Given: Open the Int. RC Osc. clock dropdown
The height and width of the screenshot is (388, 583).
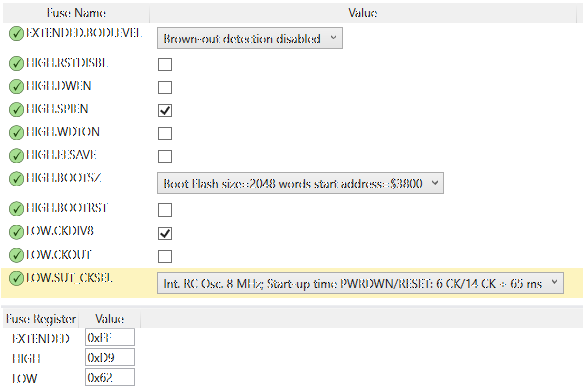Looking at the screenshot, I should pyautogui.click(x=360, y=283).
